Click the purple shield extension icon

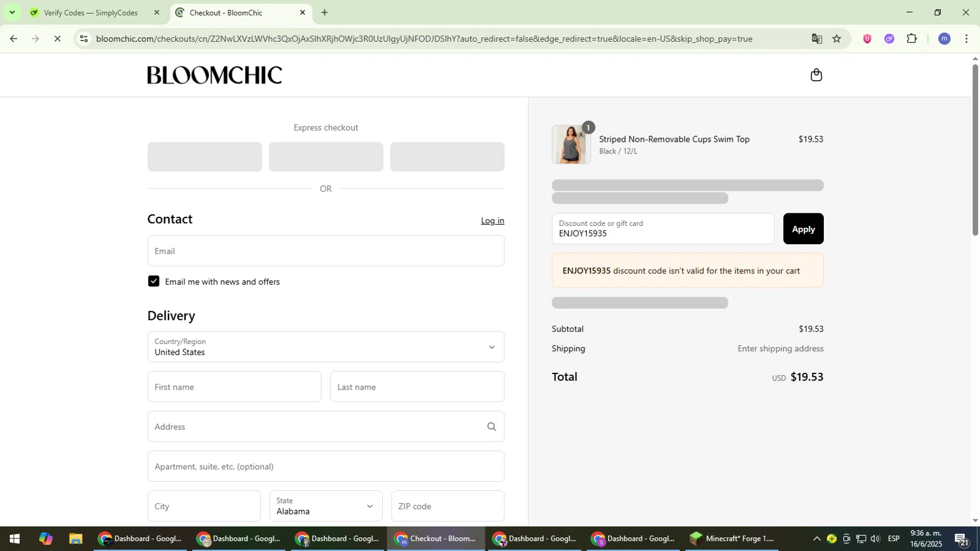(x=867, y=39)
